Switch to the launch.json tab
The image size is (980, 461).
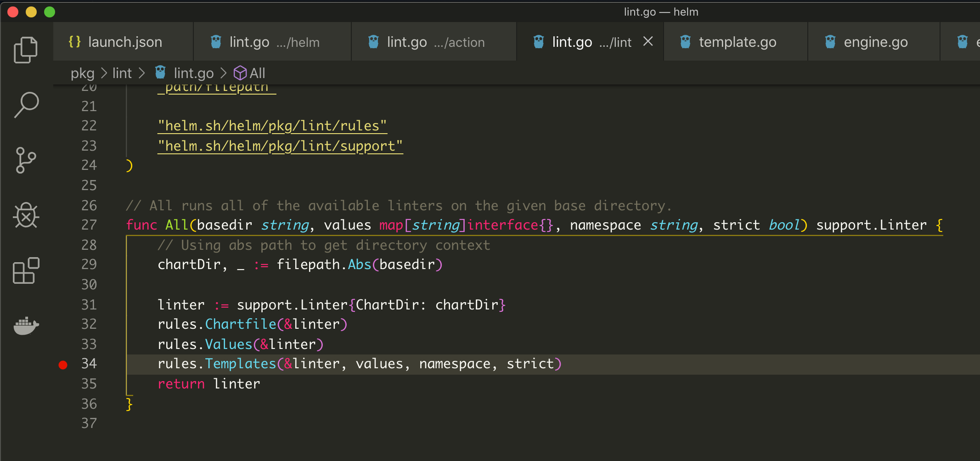tap(123, 42)
